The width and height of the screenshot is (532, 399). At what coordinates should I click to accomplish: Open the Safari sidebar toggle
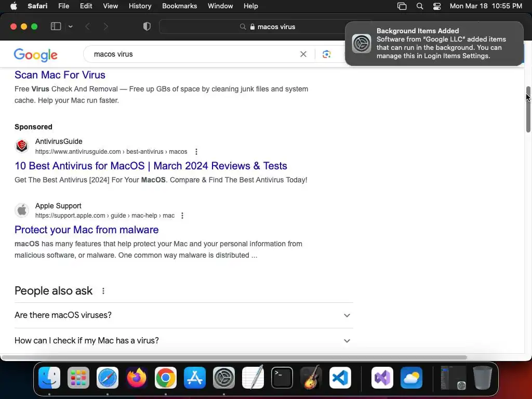point(56,26)
